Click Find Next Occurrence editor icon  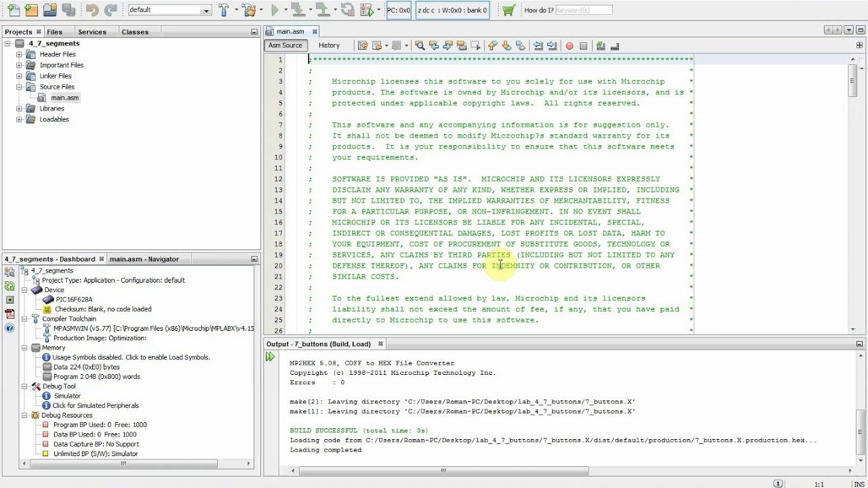point(448,45)
